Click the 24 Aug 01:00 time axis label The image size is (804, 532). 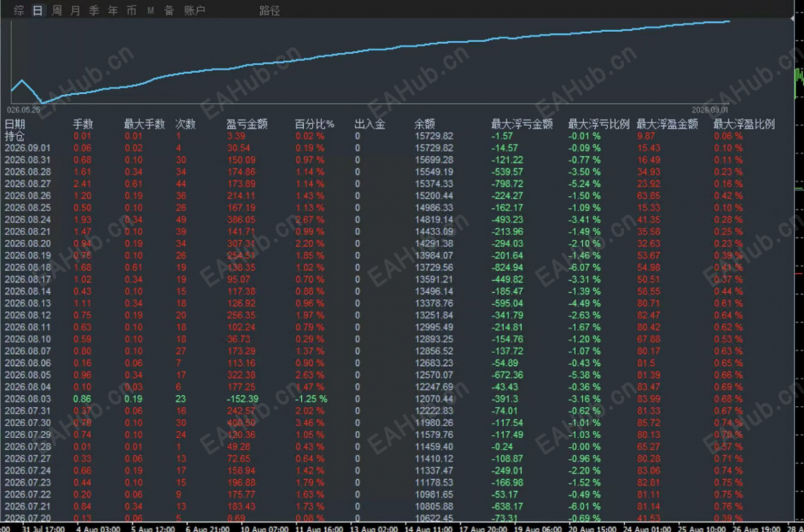(x=647, y=529)
